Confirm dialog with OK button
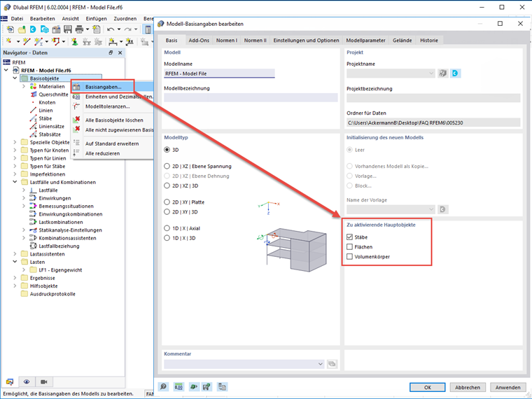The height and width of the screenshot is (399, 532). click(428, 387)
